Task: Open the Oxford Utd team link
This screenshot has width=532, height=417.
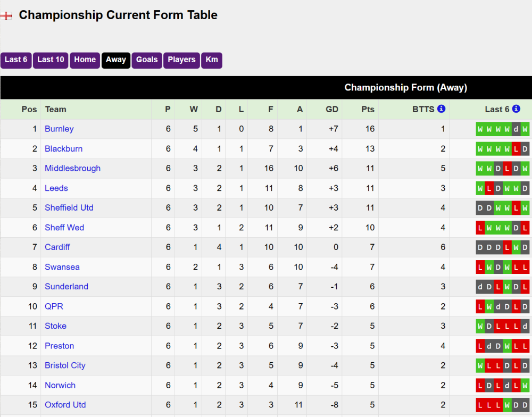Action: 65,405
